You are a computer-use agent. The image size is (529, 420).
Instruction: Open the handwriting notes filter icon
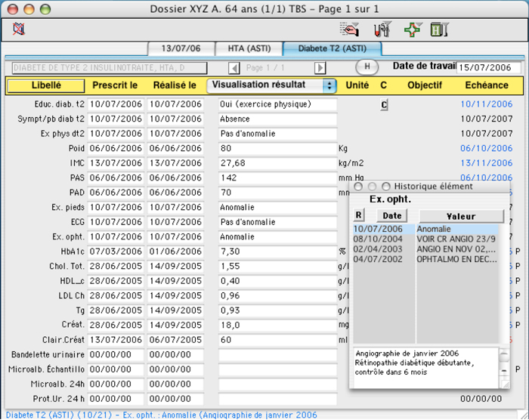click(349, 29)
